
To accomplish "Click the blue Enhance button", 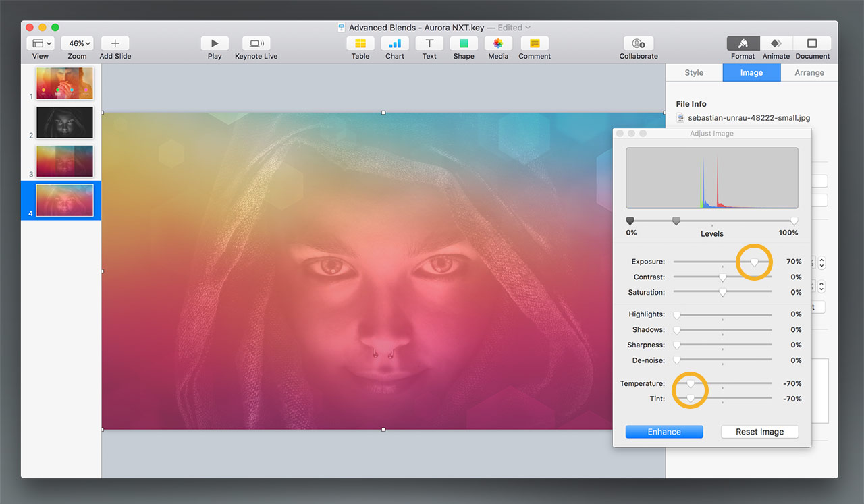I will tap(664, 432).
